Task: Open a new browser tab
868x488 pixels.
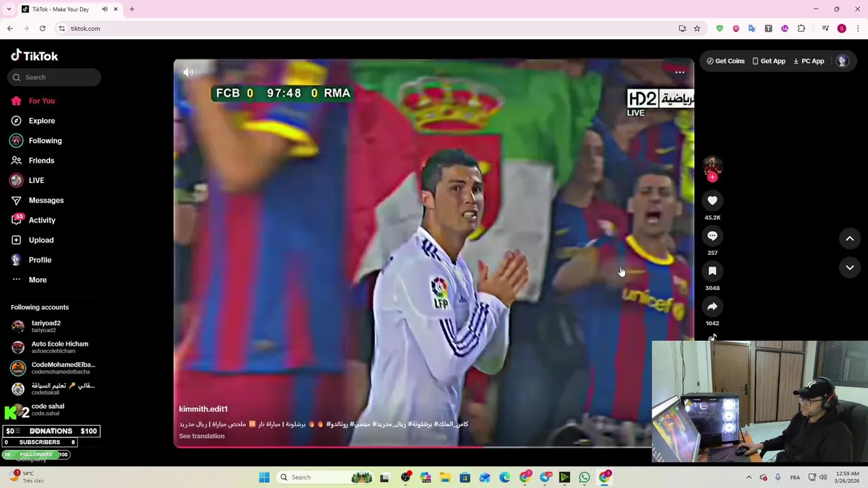Action: 132,9
